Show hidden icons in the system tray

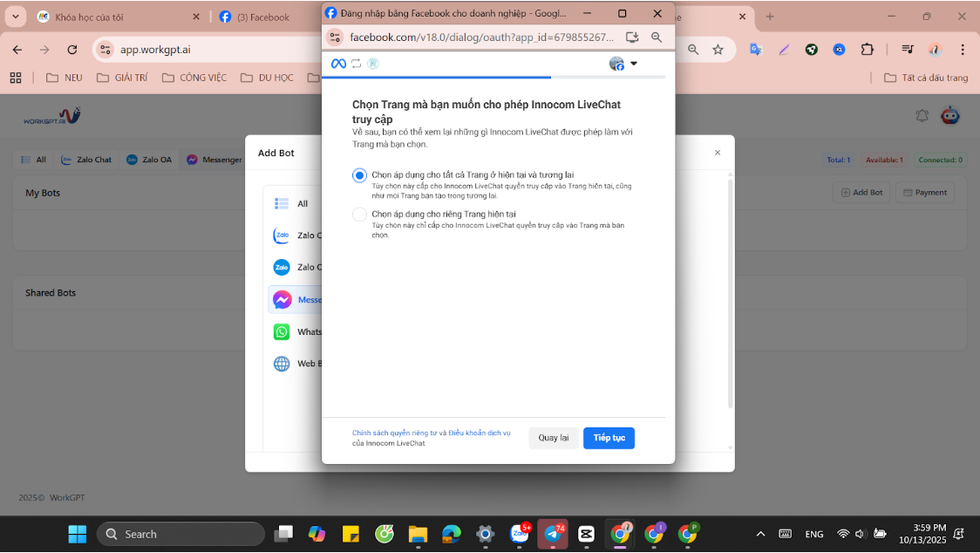pyautogui.click(x=760, y=534)
